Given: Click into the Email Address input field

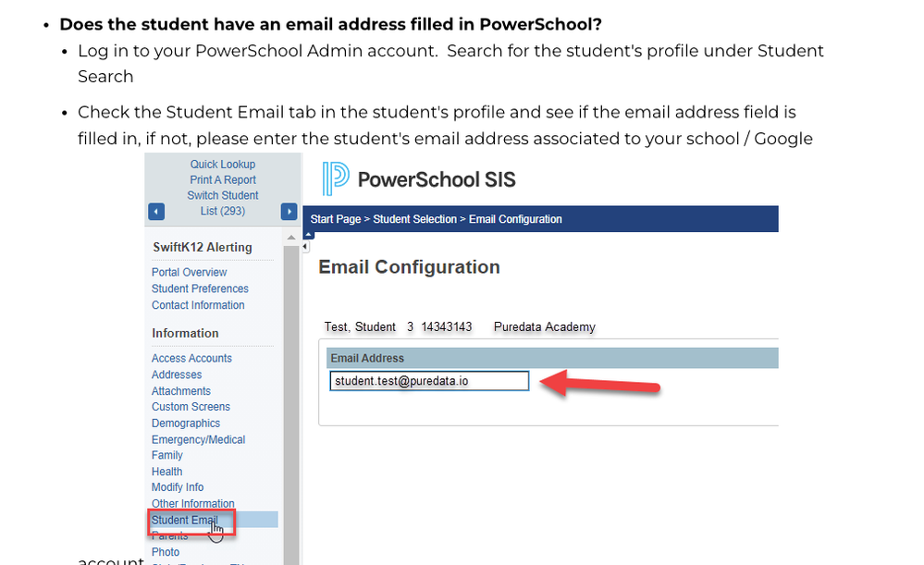Looking at the screenshot, I should [429, 381].
